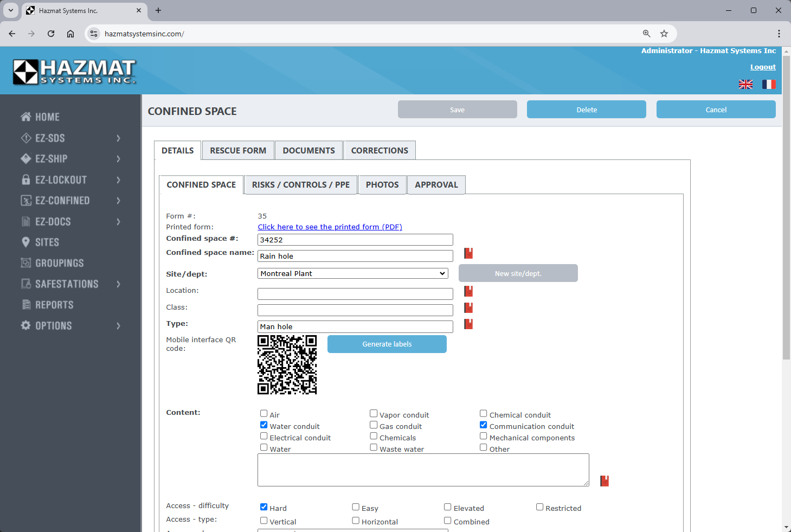Viewport: 791px width, 532px height.
Task: Open the Site/dept Montreal Plant dropdown
Action: [352, 273]
